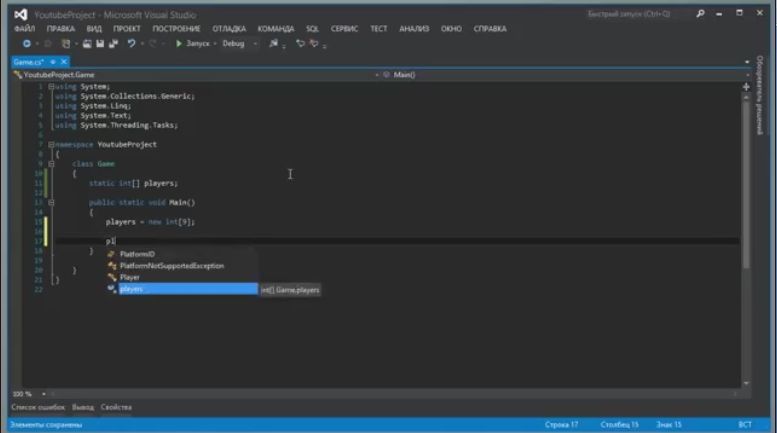Click in the quick launch search field
Screen dimensions: 777x433
(x=639, y=14)
